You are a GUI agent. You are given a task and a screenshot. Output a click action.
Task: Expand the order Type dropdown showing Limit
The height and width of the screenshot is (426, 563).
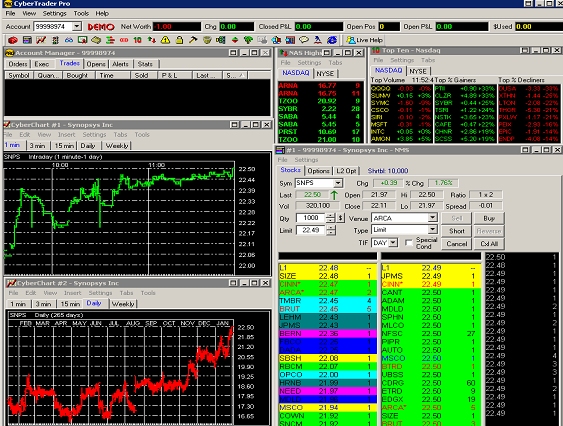tap(432, 229)
